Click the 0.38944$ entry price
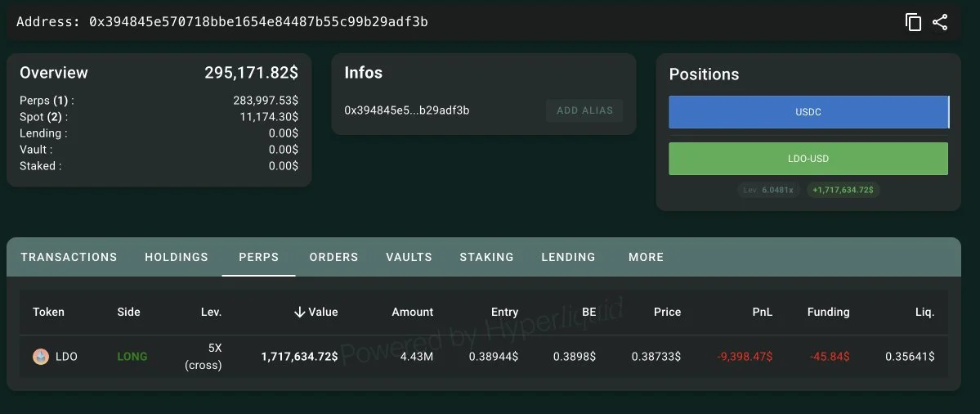Image resolution: width=980 pixels, height=414 pixels. click(494, 357)
